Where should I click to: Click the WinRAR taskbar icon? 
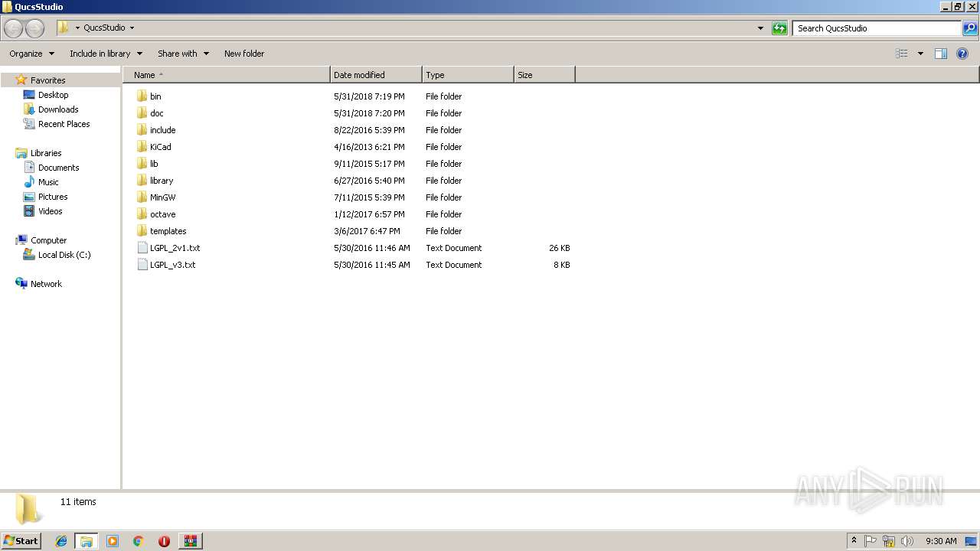click(x=190, y=541)
